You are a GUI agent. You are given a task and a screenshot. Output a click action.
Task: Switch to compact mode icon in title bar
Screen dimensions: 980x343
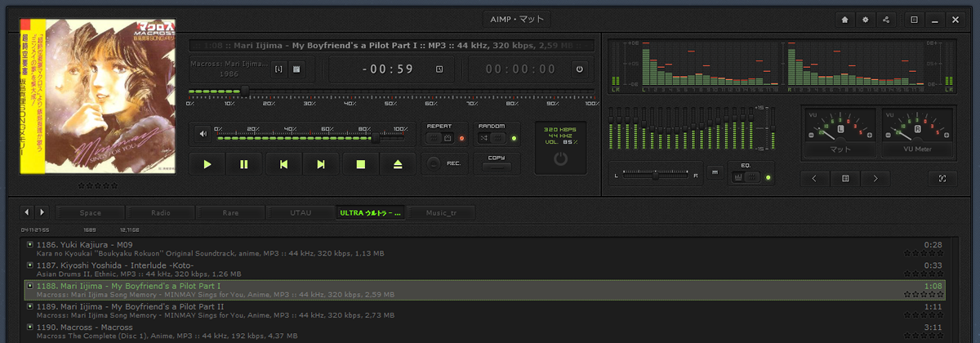tap(914, 20)
